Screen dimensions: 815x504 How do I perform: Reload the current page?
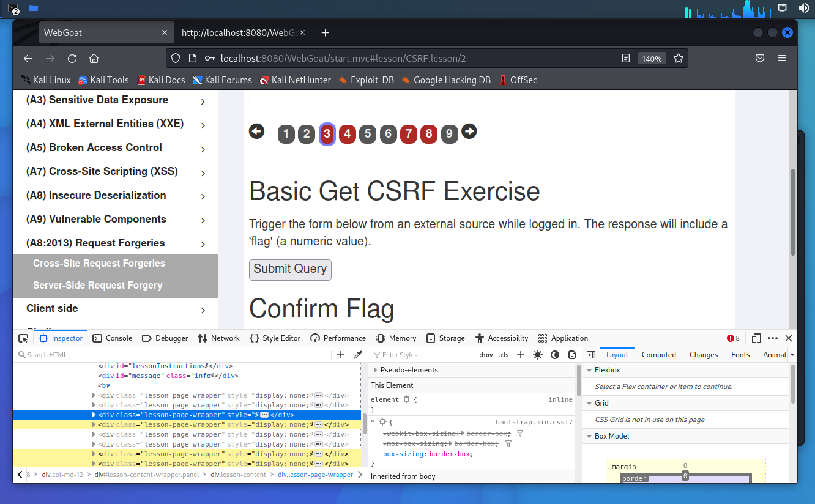[x=72, y=59]
